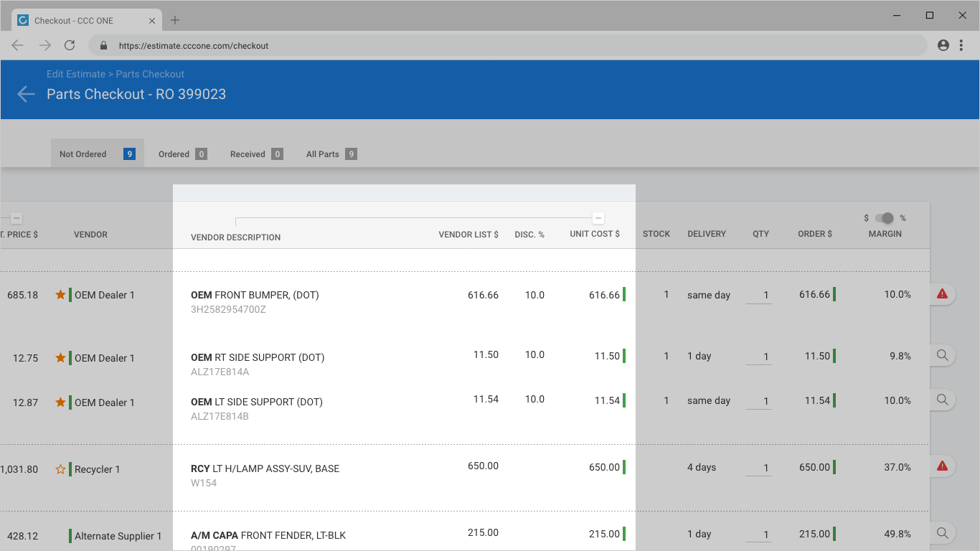Screen dimensions: 980x551
Task: Click the Alternate Supplier 1 vendor name
Action: [118, 536]
